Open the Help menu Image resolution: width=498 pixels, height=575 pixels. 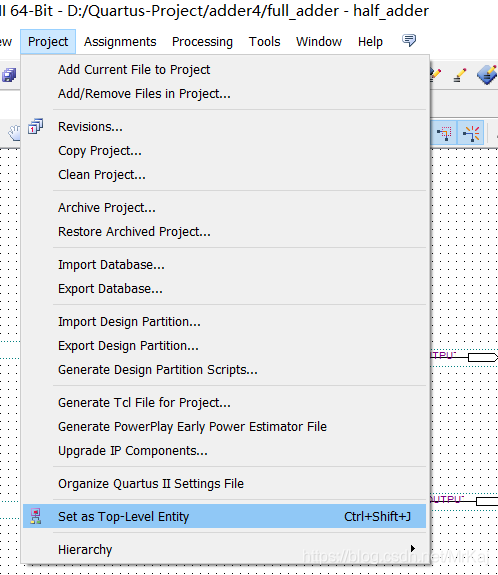pos(370,41)
